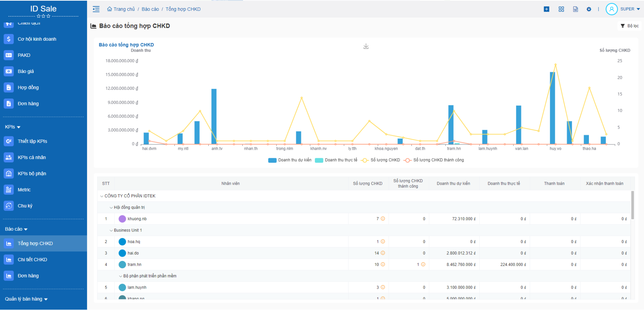644x310 pixels.
Task: Click the info icon beside hai.do count 14
Action: click(x=383, y=253)
